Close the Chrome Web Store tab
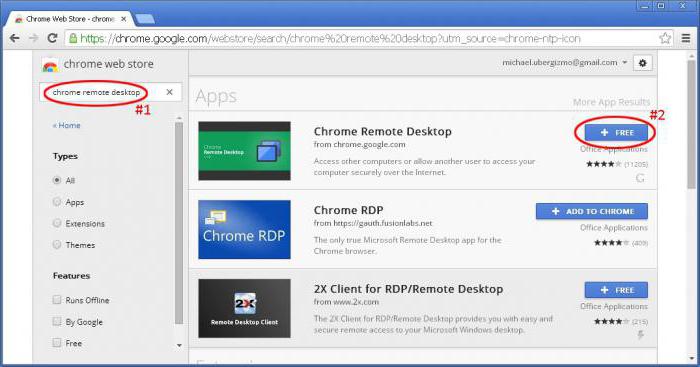Viewport: 700px width, 367px height. tap(124, 19)
